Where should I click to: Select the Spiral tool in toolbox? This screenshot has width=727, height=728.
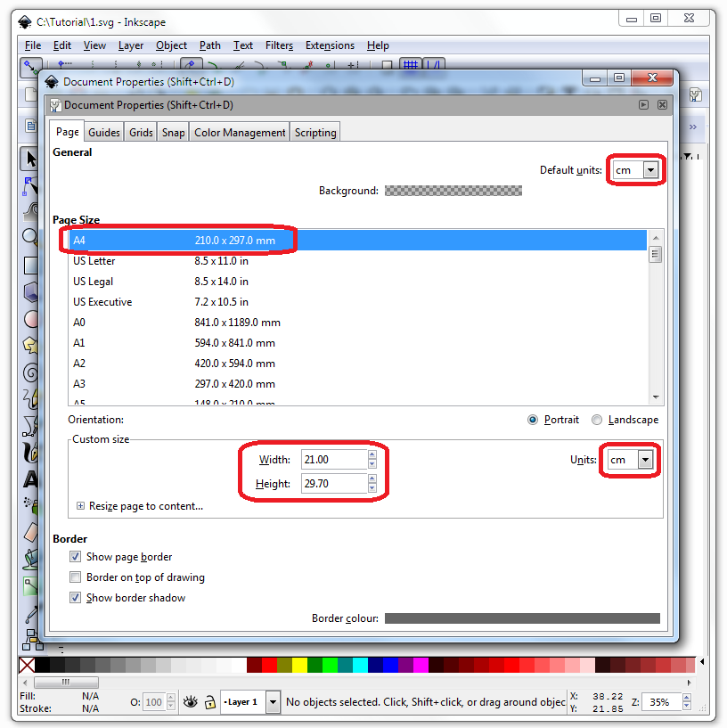pos(30,372)
